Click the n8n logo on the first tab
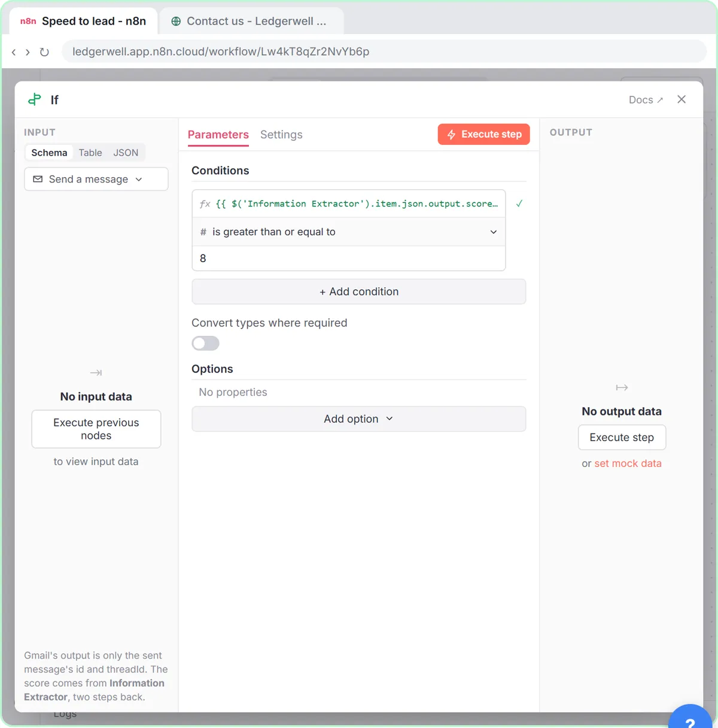 [x=28, y=21]
